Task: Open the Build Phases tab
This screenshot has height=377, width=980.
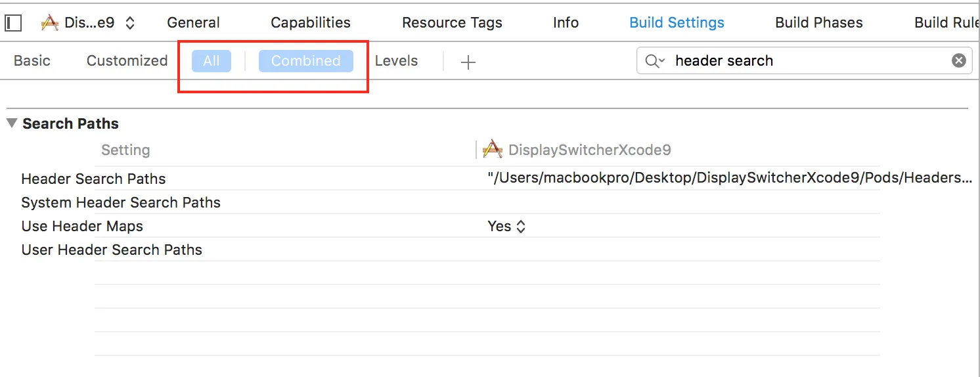Action: tap(818, 22)
